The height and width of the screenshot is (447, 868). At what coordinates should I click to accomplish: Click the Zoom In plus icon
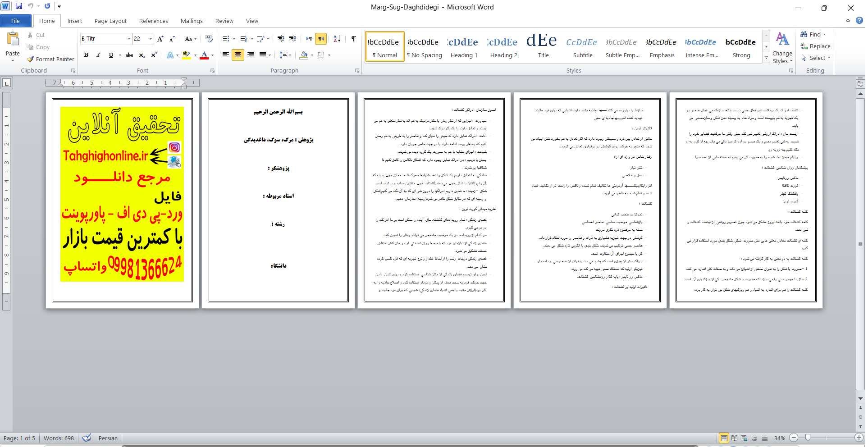[859, 438]
